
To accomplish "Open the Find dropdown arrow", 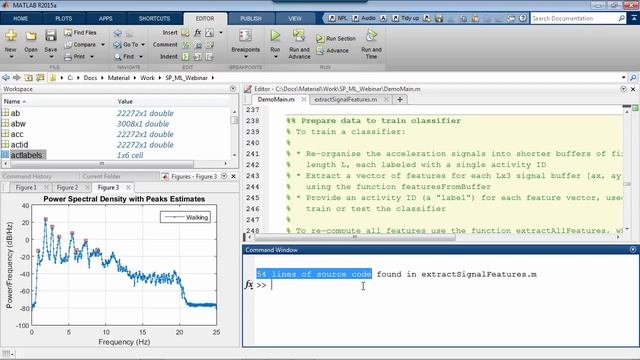I will pos(141,57).
